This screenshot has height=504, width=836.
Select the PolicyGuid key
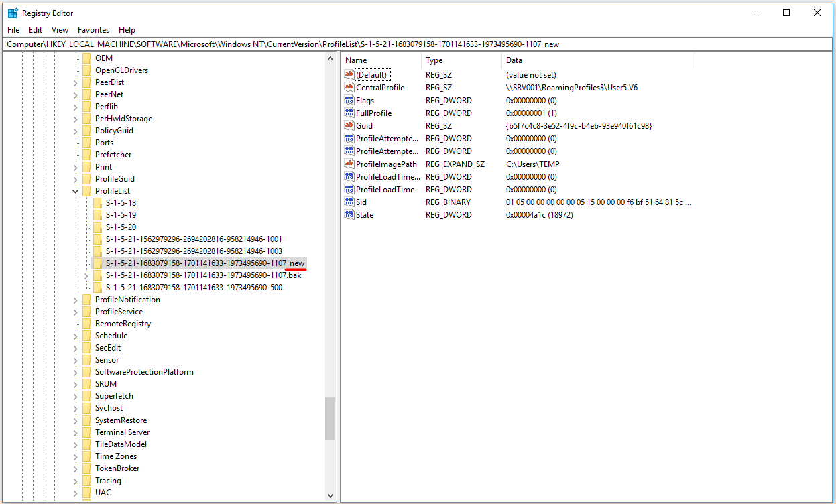tap(114, 131)
